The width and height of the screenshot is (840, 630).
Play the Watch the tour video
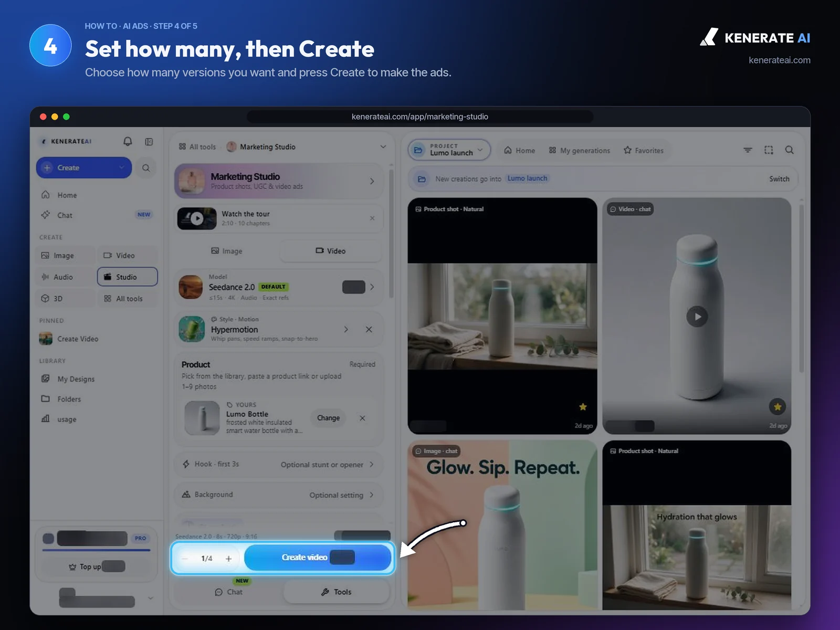click(197, 218)
